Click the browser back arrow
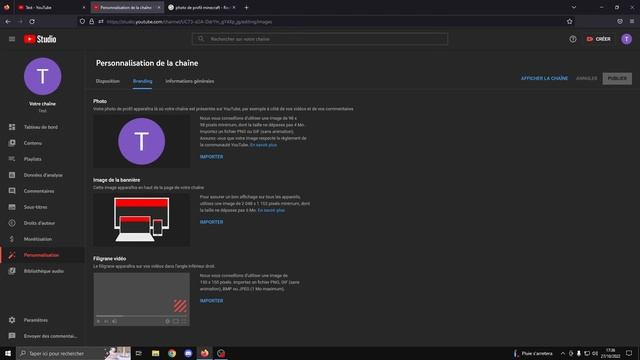Image resolution: width=640 pixels, height=360 pixels. click(8, 22)
